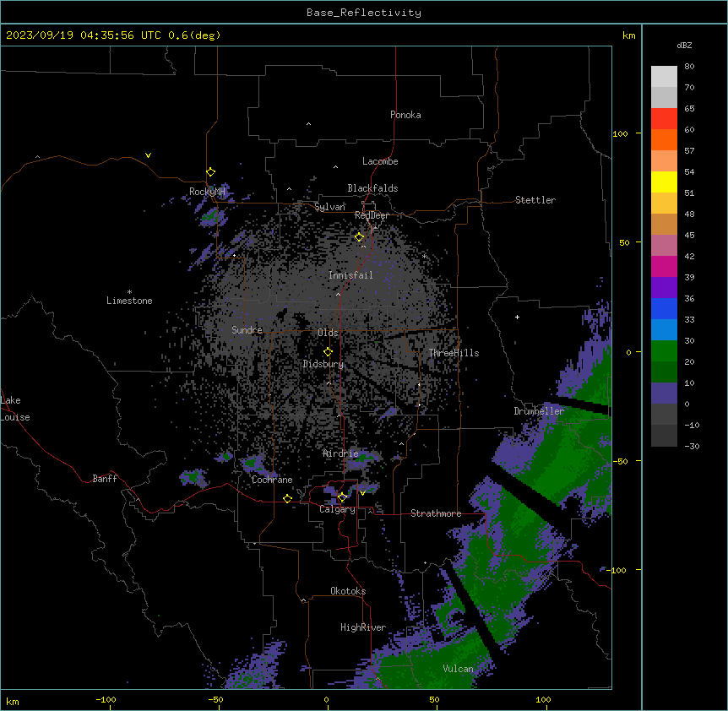Click the Base_Reflectivity title

364,13
